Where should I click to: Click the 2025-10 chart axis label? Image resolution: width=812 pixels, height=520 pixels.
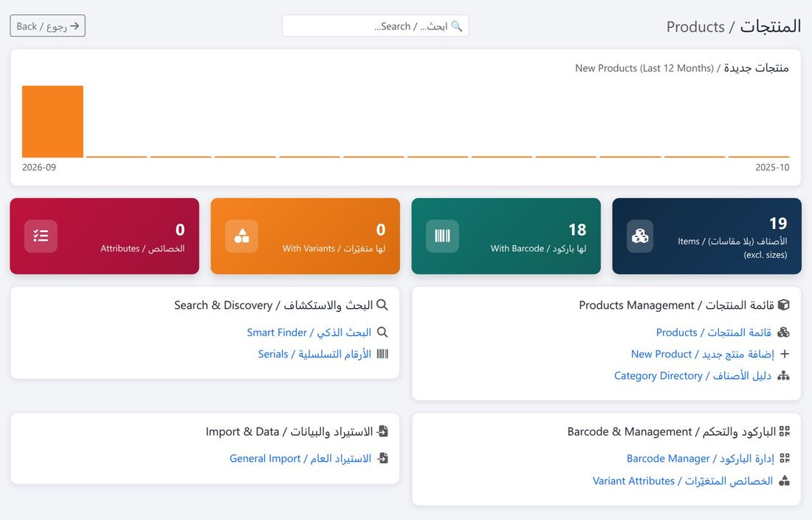(x=772, y=167)
